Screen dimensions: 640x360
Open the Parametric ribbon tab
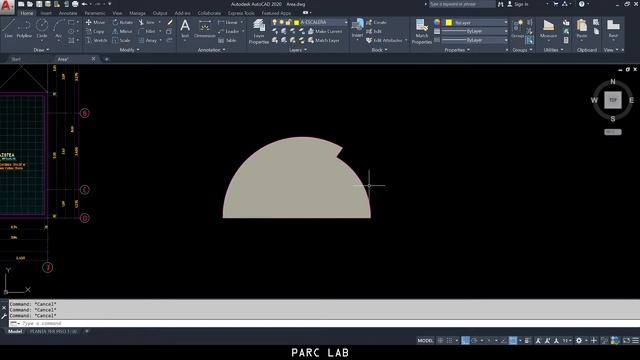[95, 13]
